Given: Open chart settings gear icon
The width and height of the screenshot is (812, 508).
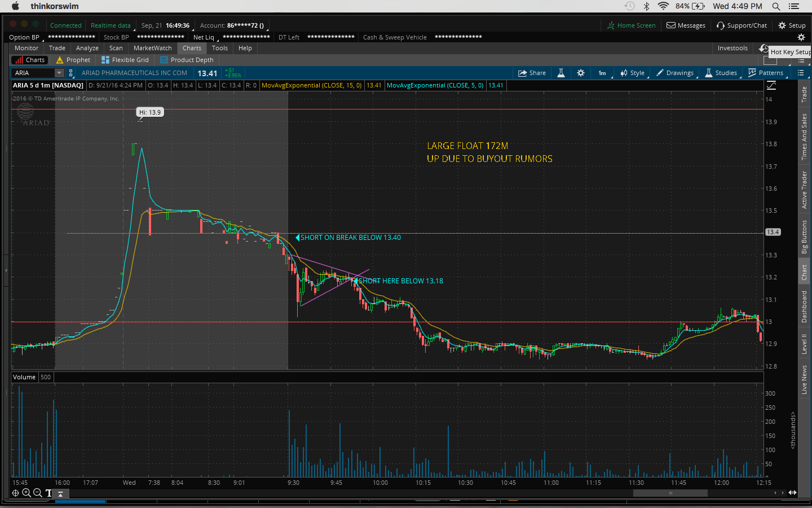Looking at the screenshot, I should (581, 73).
